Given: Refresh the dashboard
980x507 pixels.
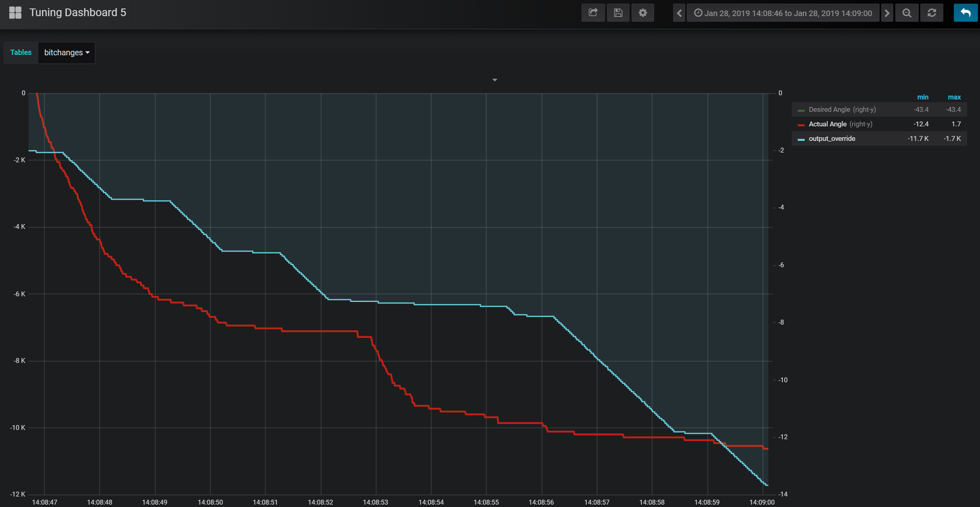Looking at the screenshot, I should [x=932, y=13].
